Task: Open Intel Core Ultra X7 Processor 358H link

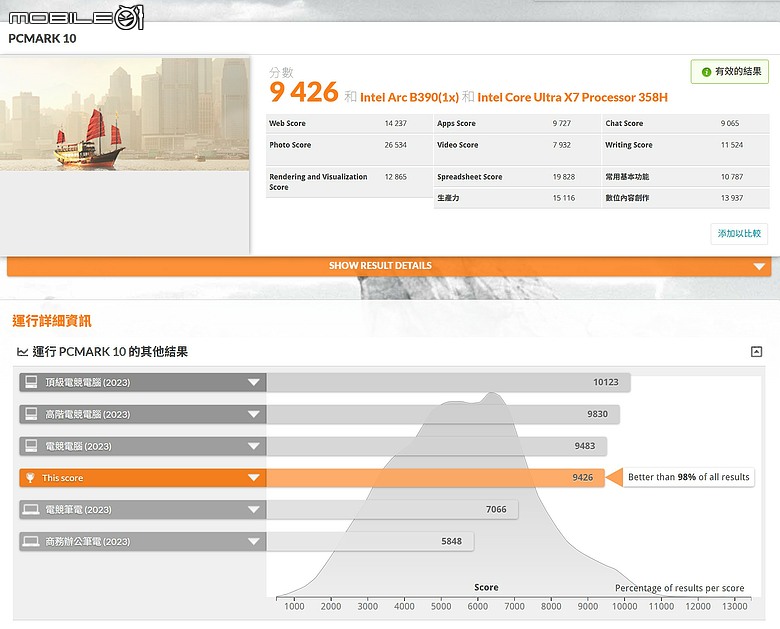Action: tap(573, 98)
